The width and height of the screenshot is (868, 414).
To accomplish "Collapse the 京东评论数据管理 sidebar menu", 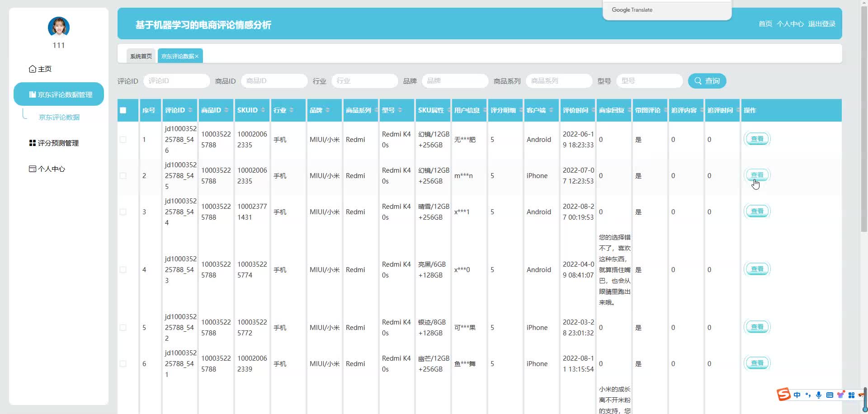I will 59,94.
